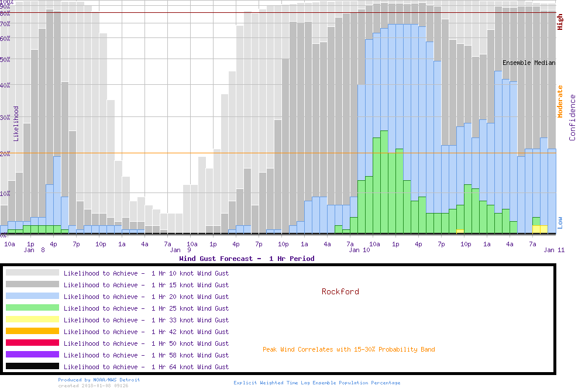The image size is (585, 392).
Task: Click the High confidence label
Action: (560, 22)
